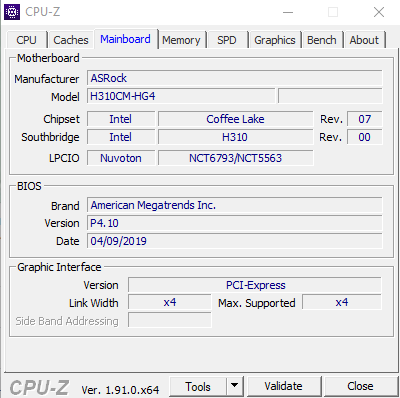Screen dimensions: 400x398
Task: Select the Memory tab
Action: (x=181, y=40)
